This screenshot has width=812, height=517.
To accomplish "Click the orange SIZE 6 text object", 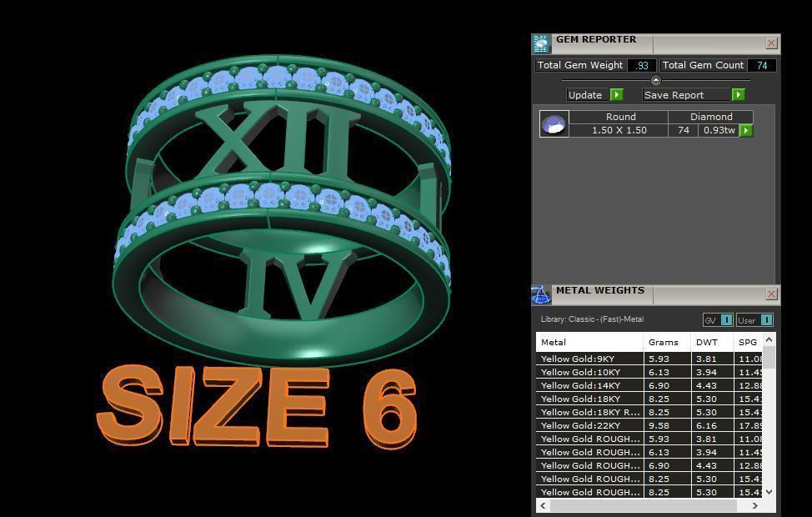I will (x=258, y=407).
